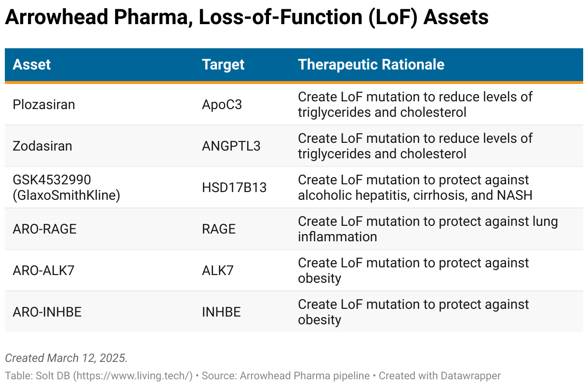This screenshot has width=588, height=387.
Task: Click the Asset column header
Action: click(32, 65)
